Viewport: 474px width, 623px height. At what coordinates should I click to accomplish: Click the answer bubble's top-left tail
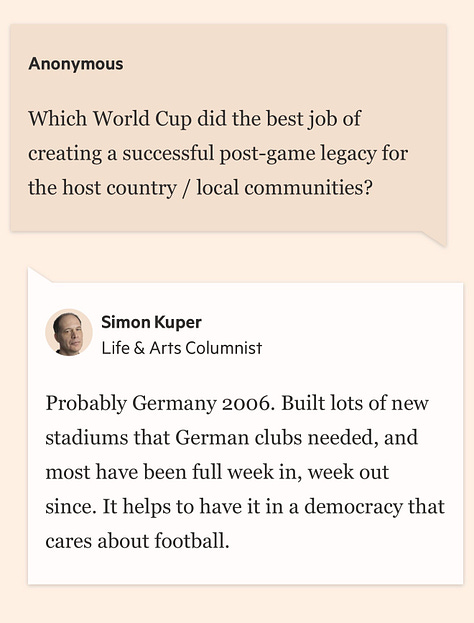click(x=38, y=275)
